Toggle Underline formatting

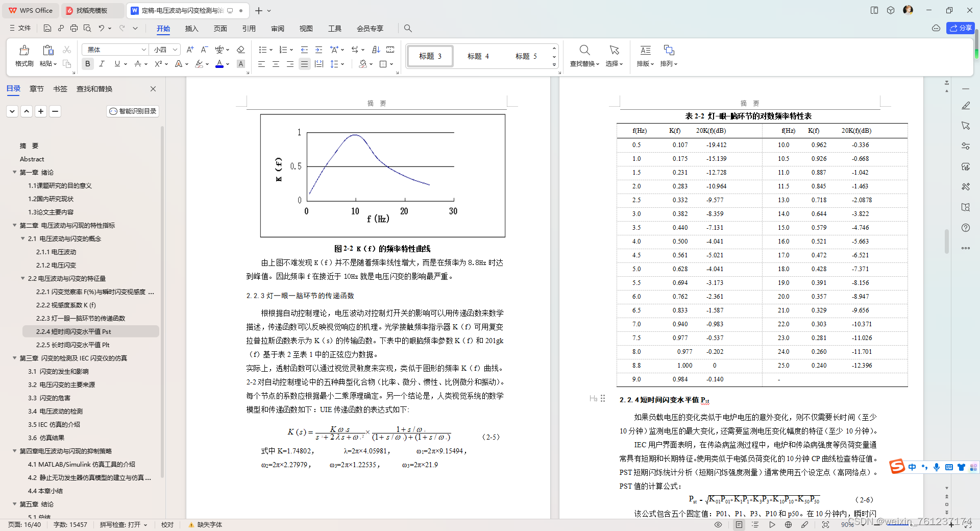[117, 64]
